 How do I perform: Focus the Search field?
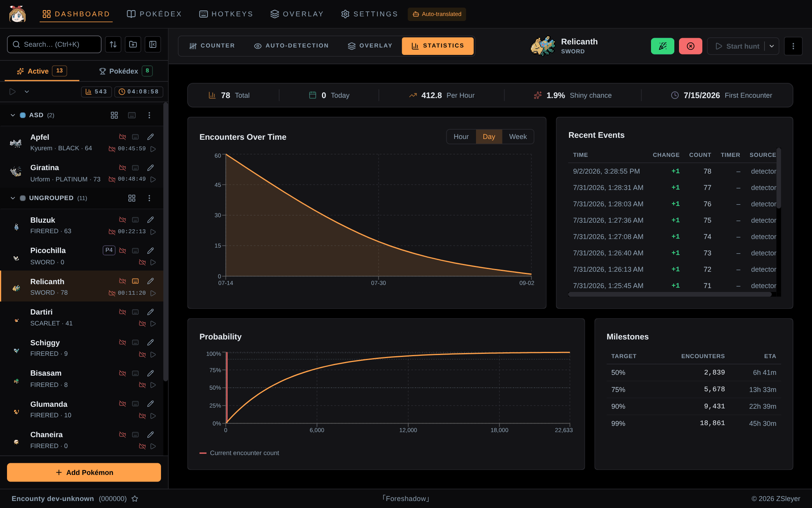pos(54,44)
